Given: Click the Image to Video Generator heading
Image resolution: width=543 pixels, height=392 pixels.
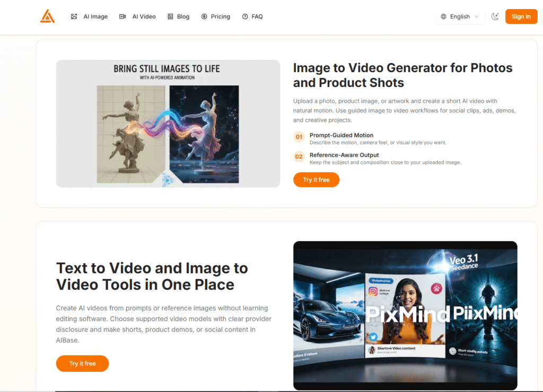Looking at the screenshot, I should [403, 75].
